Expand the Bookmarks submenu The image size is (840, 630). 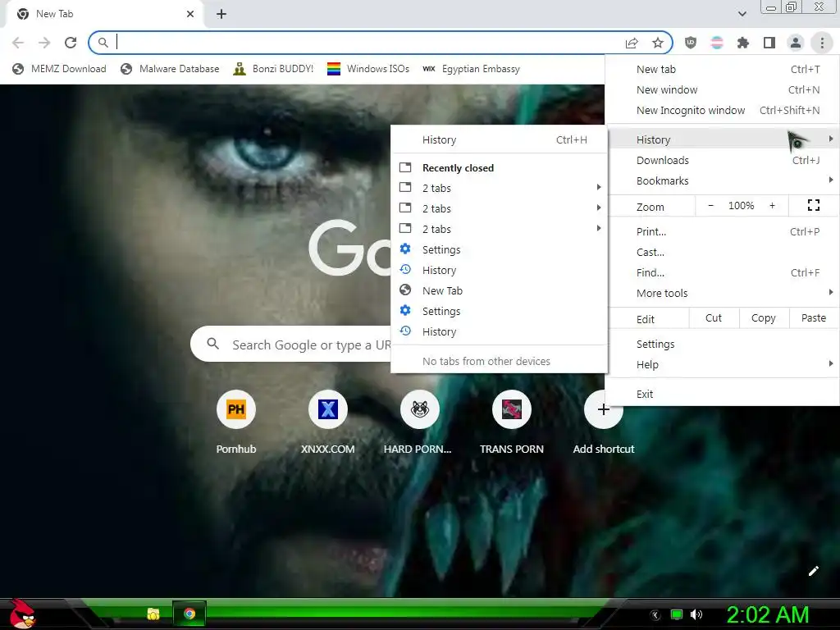722,180
